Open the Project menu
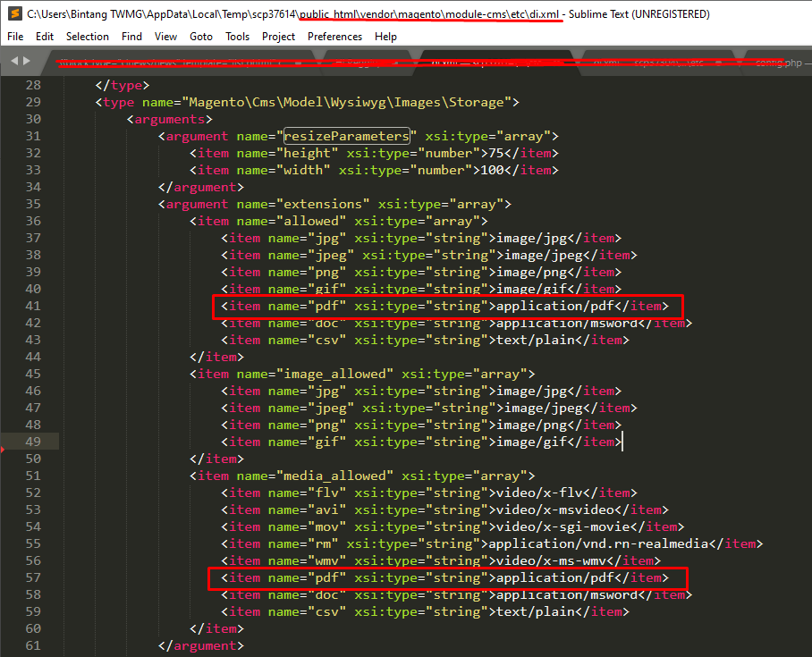Screen dimensions: 812x657 (x=279, y=37)
